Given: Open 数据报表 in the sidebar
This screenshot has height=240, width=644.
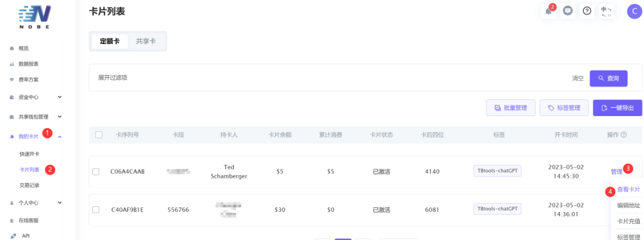Looking at the screenshot, I should (29, 64).
